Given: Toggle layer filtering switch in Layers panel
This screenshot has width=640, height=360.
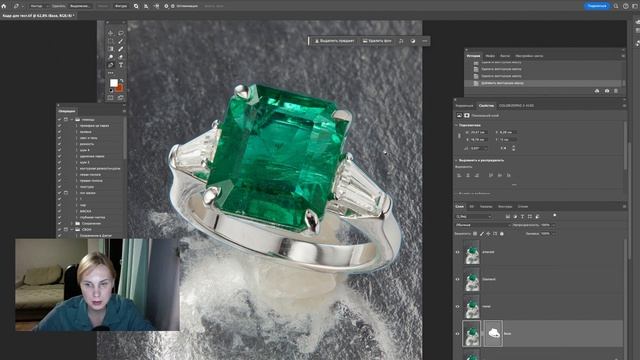Looking at the screenshot, I should coord(554,215).
